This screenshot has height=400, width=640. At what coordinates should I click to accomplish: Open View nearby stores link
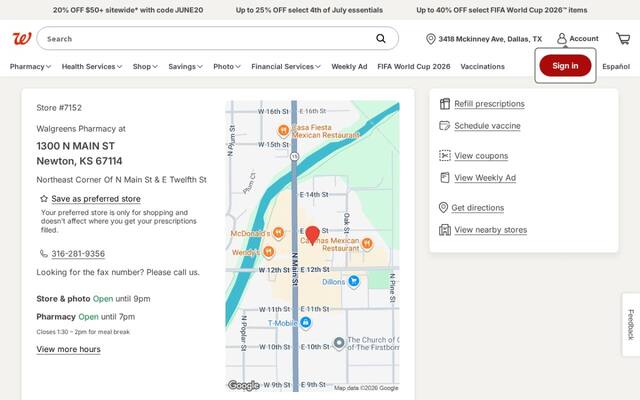[x=491, y=230]
